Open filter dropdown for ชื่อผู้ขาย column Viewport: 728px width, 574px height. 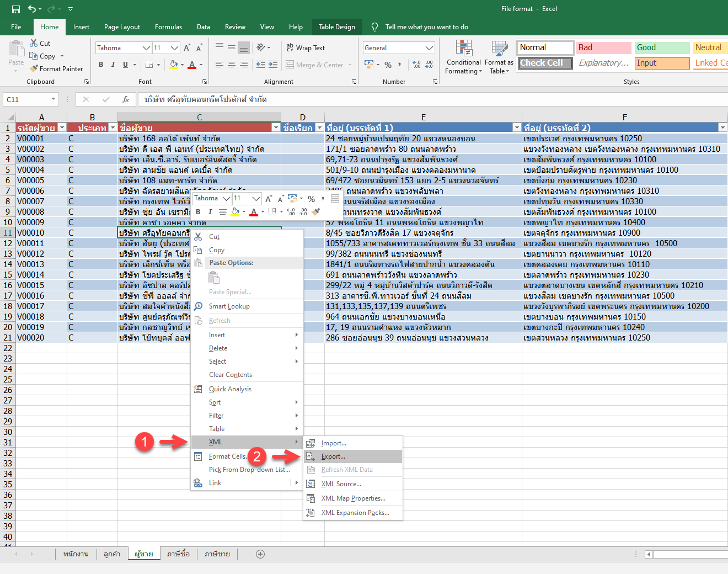[x=276, y=127]
